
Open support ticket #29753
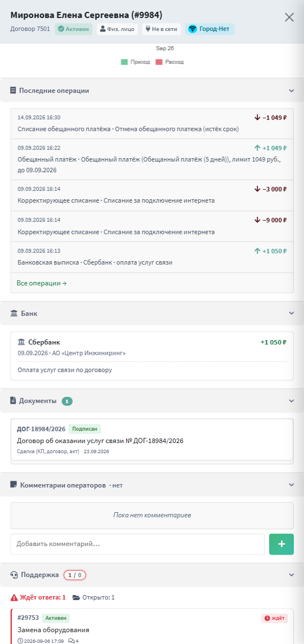152,627
